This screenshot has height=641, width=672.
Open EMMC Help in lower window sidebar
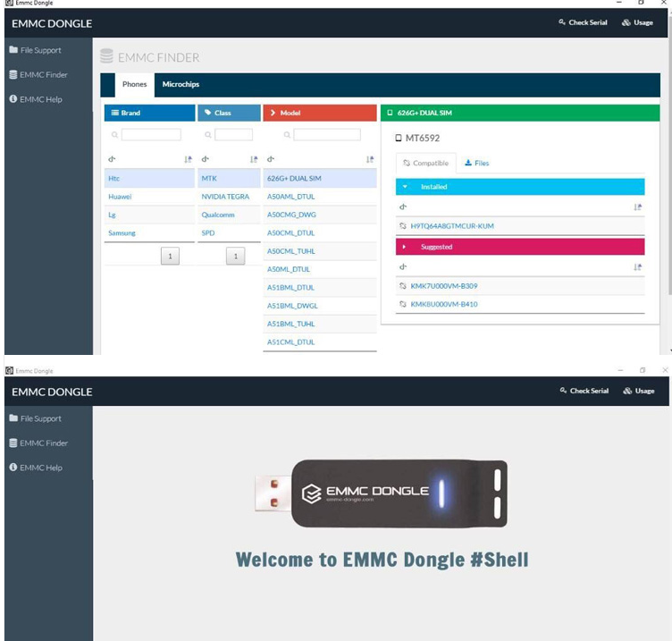click(x=36, y=468)
